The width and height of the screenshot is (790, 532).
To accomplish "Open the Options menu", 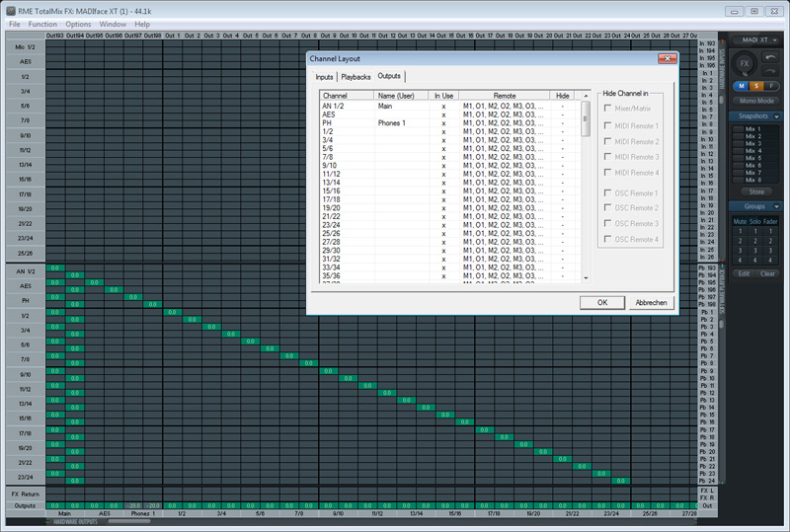I will point(78,24).
